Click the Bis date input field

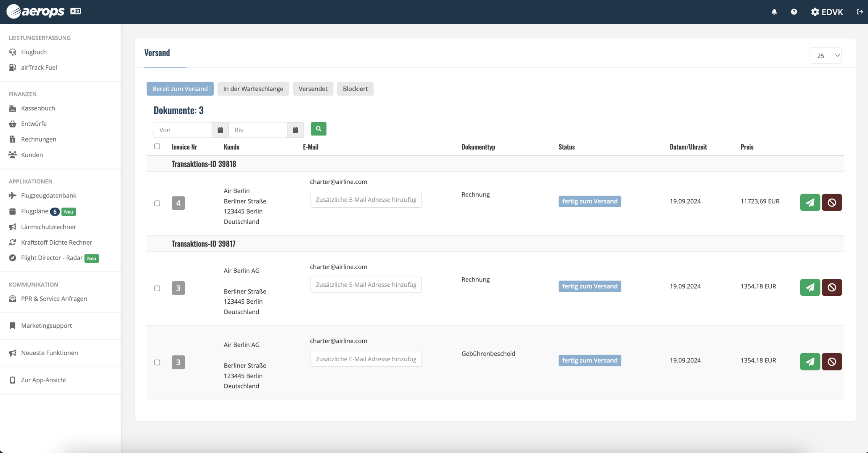coord(258,130)
